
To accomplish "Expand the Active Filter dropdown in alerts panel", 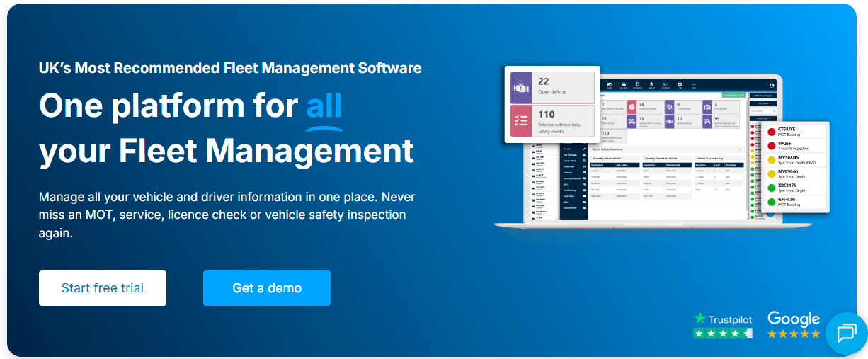I will click(x=764, y=118).
